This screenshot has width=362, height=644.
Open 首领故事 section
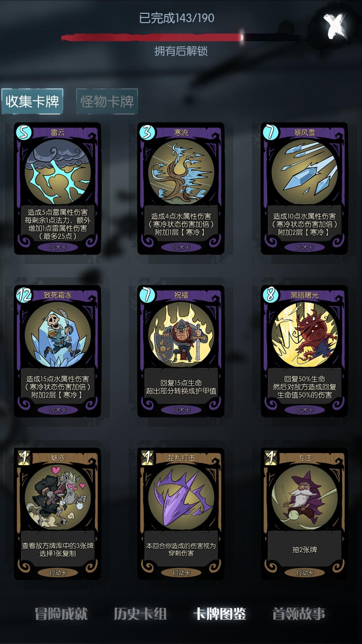tap(299, 614)
